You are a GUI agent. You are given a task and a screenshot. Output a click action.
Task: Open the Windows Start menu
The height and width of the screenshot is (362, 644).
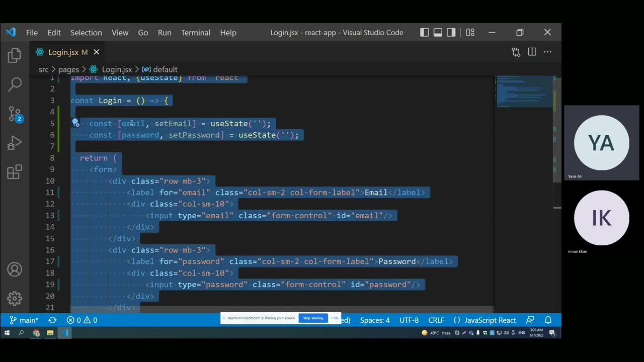click(8, 333)
